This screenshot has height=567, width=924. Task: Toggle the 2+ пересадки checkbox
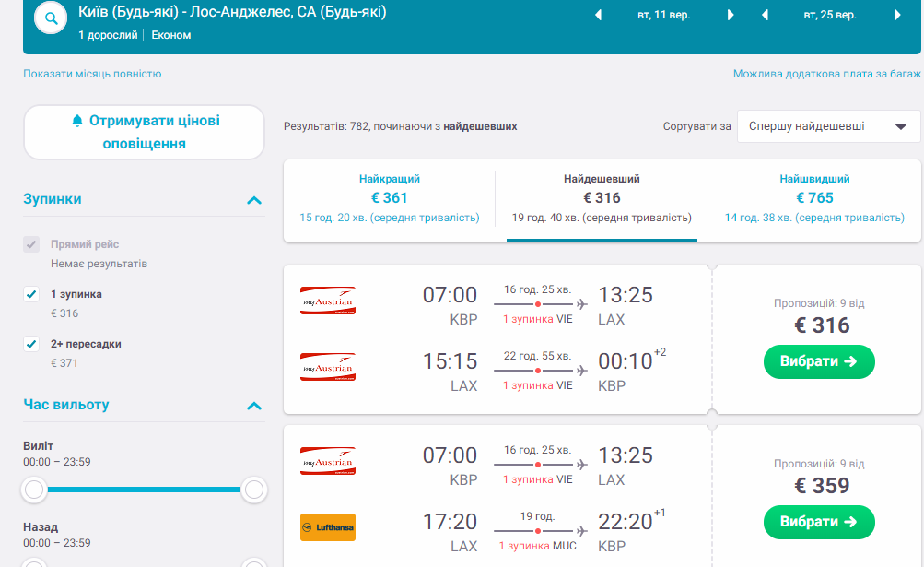[x=32, y=344]
